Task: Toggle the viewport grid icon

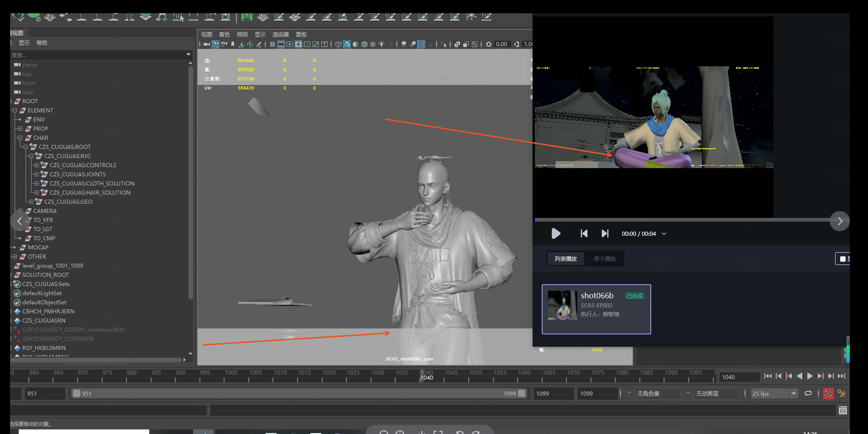Action: 272,44
